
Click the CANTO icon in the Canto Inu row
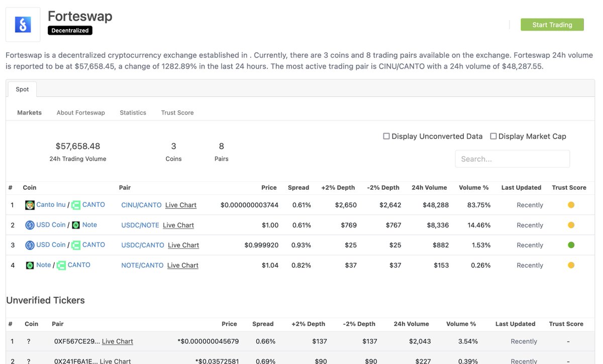click(x=76, y=205)
